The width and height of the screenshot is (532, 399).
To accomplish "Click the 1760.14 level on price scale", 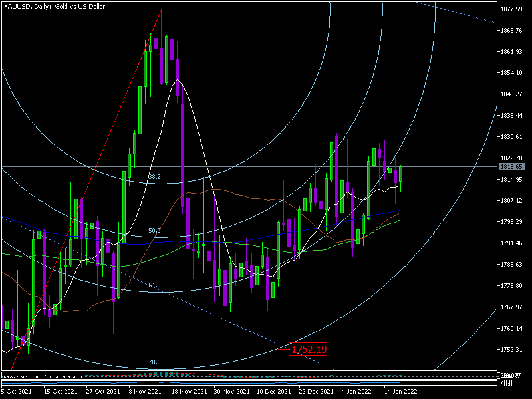I will (x=513, y=329).
